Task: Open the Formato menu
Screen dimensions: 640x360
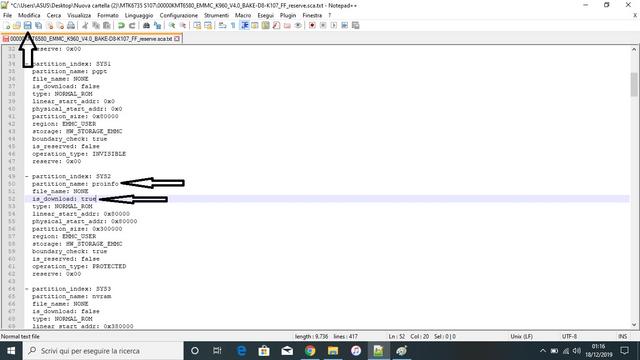Action: click(x=108, y=15)
